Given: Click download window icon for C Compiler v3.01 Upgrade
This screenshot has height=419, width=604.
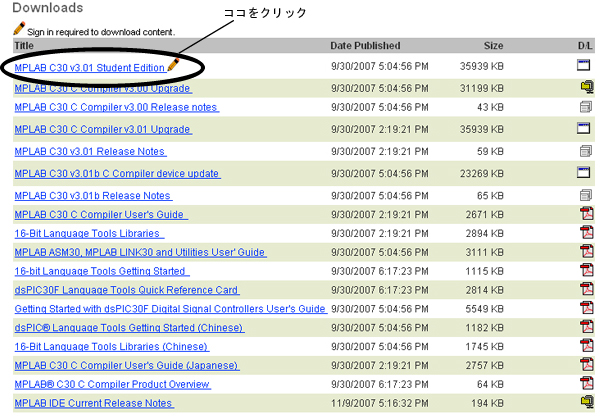Looking at the screenshot, I should [x=583, y=128].
